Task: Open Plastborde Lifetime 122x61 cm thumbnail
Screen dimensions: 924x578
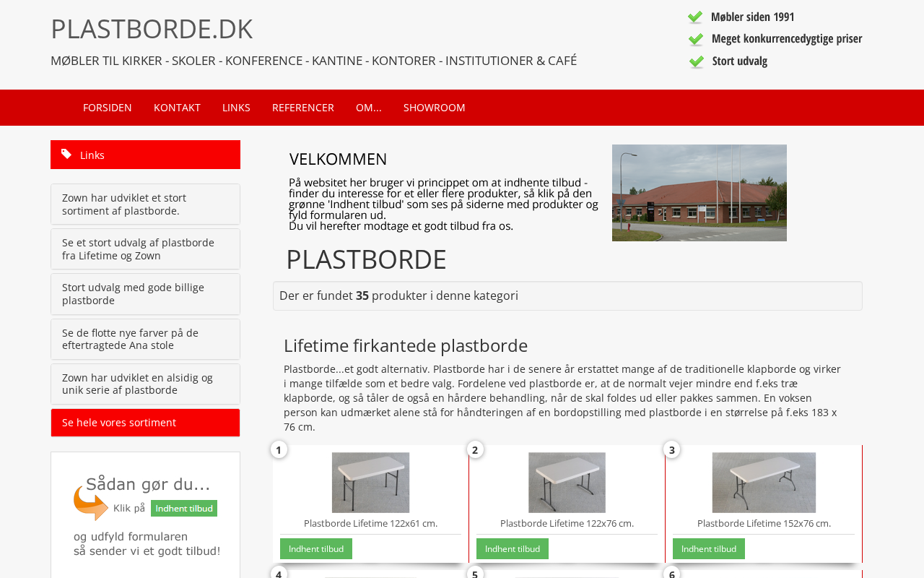Action: [370, 483]
